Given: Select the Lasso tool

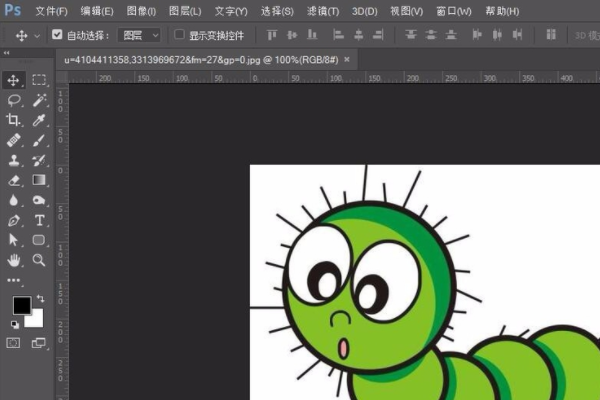Looking at the screenshot, I should pyautogui.click(x=14, y=100).
